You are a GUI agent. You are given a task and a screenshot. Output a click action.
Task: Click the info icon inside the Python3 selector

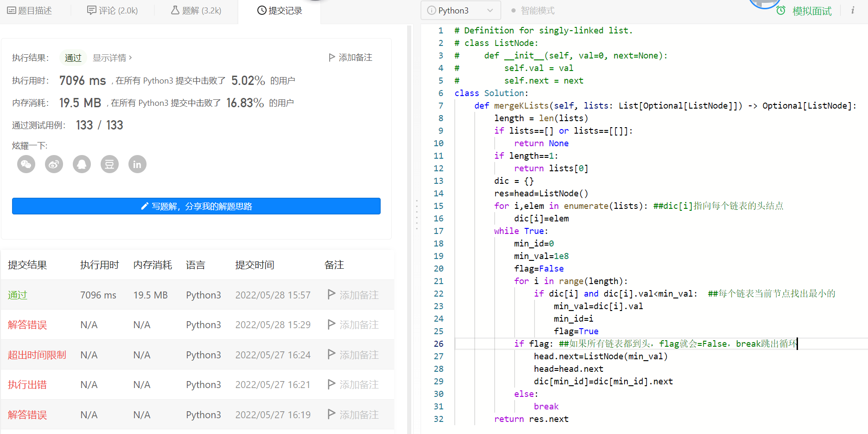point(431,10)
